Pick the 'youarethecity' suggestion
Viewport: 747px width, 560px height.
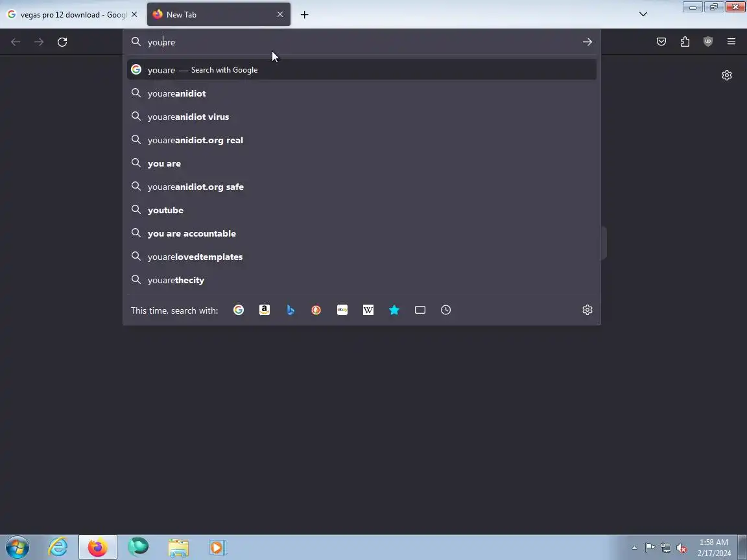pos(362,280)
